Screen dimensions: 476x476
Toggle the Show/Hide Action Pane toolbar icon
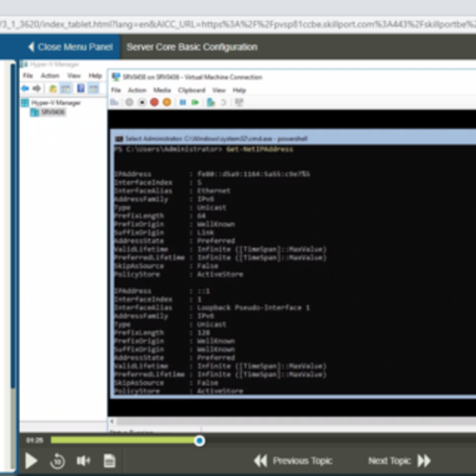tap(93, 89)
